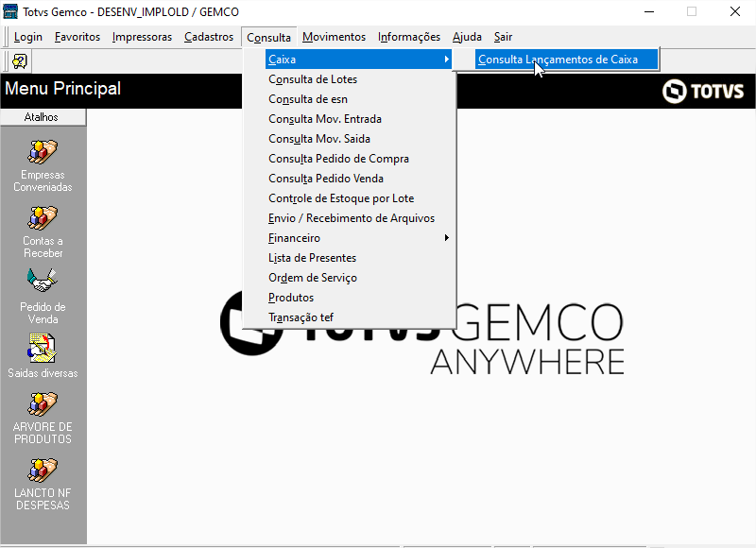Click the Menu Principal heading
756x548 pixels.
point(62,89)
